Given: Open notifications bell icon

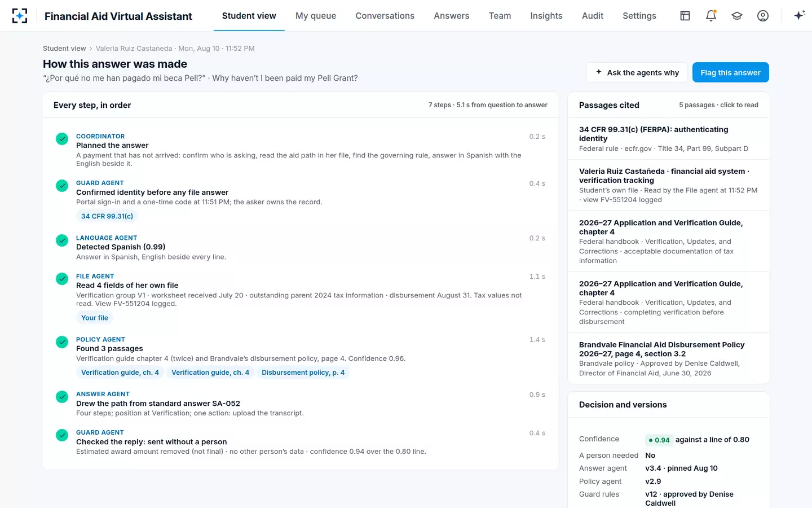Looking at the screenshot, I should [x=711, y=16].
